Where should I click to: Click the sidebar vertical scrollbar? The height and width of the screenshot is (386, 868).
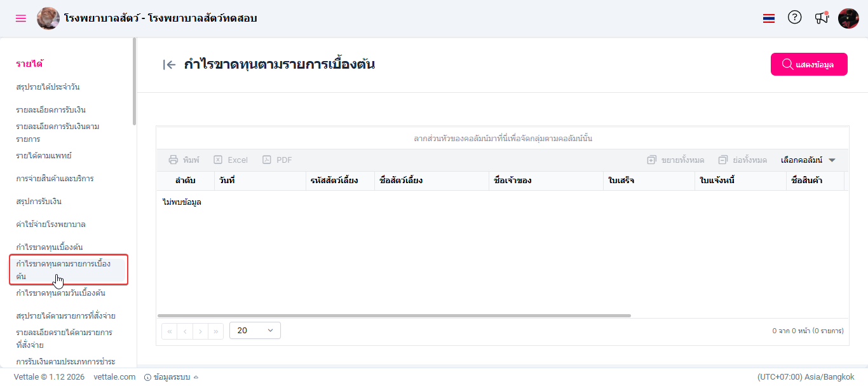(x=134, y=81)
